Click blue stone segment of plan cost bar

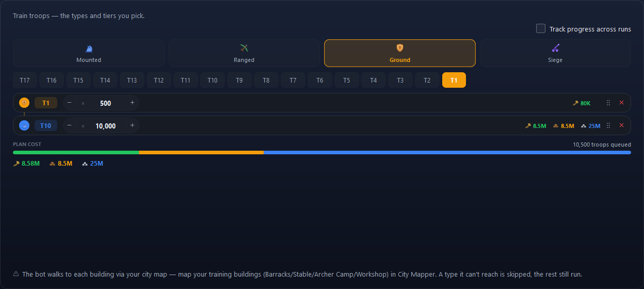447,152
